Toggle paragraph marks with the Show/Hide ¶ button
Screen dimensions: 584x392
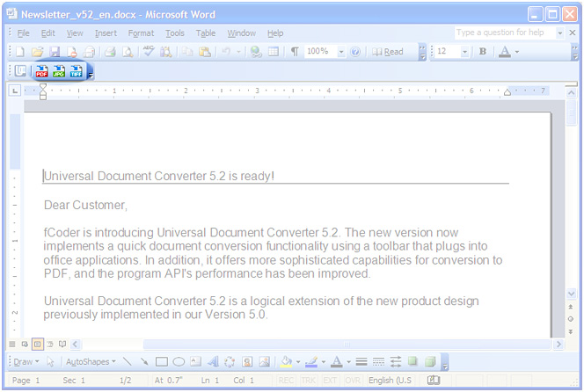point(295,52)
